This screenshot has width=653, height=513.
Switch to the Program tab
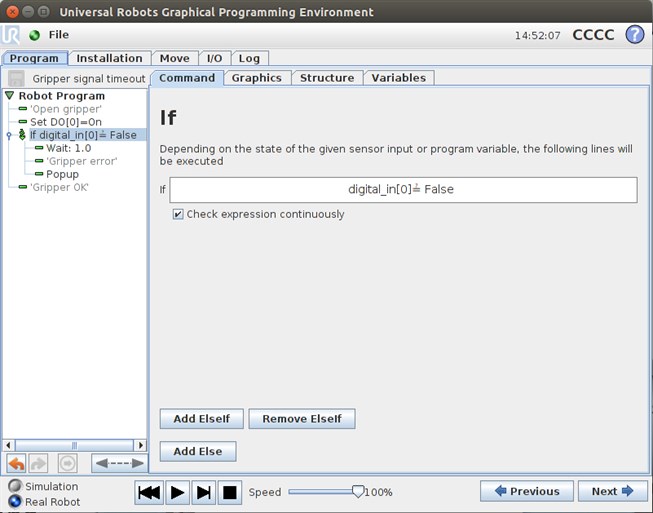34,58
